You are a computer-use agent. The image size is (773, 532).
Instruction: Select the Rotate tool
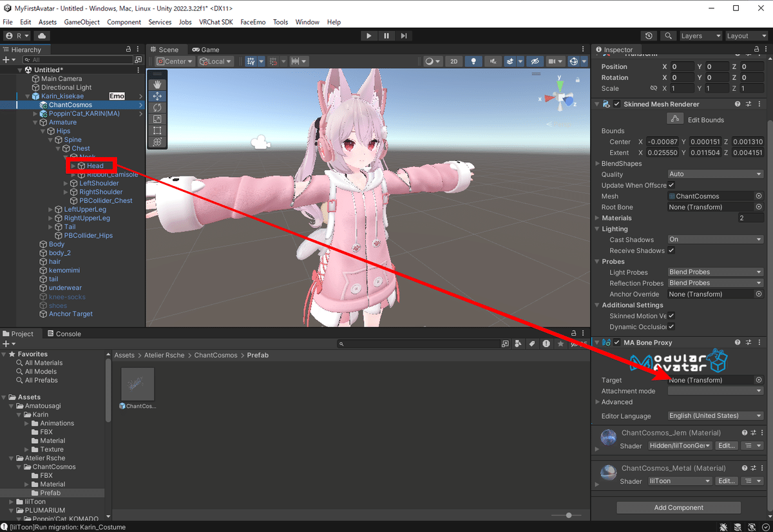(x=158, y=108)
